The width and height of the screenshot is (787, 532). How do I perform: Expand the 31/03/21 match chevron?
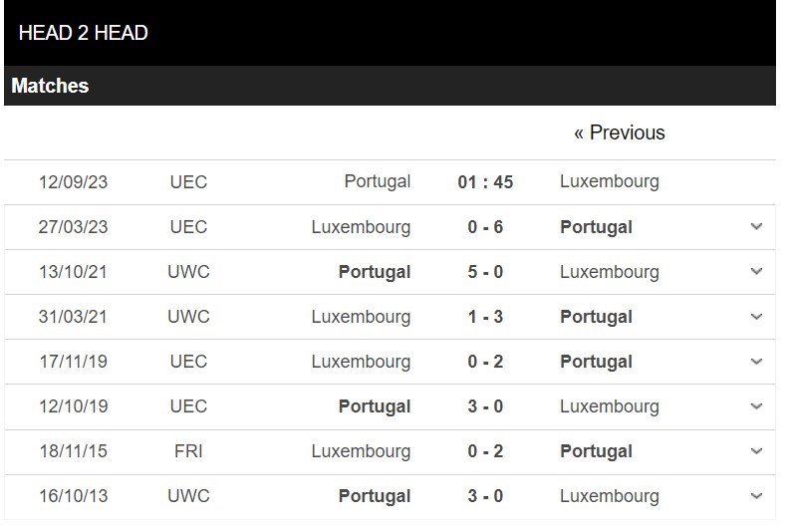(x=756, y=316)
